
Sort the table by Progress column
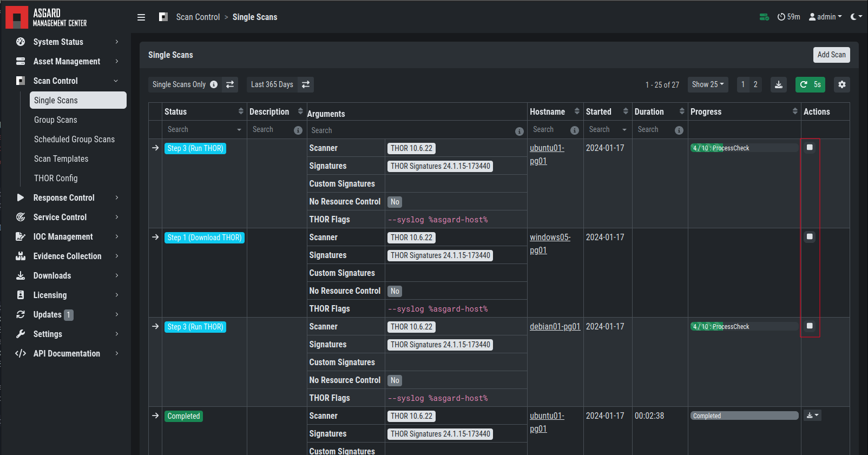pyautogui.click(x=795, y=111)
